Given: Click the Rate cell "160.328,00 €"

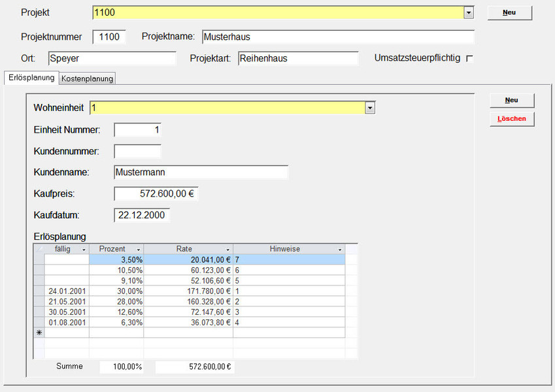Looking at the screenshot, I should point(188,301).
